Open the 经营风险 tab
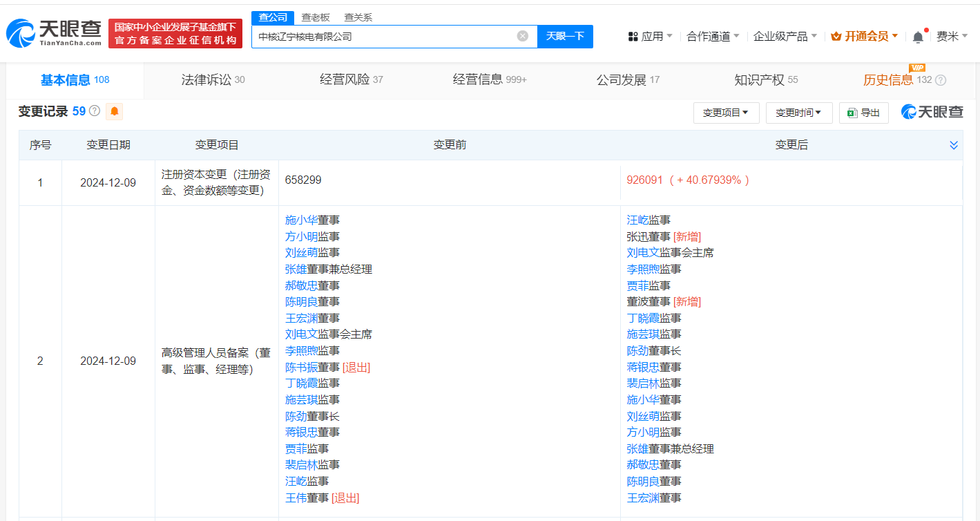The height and width of the screenshot is (521, 980). tap(351, 80)
